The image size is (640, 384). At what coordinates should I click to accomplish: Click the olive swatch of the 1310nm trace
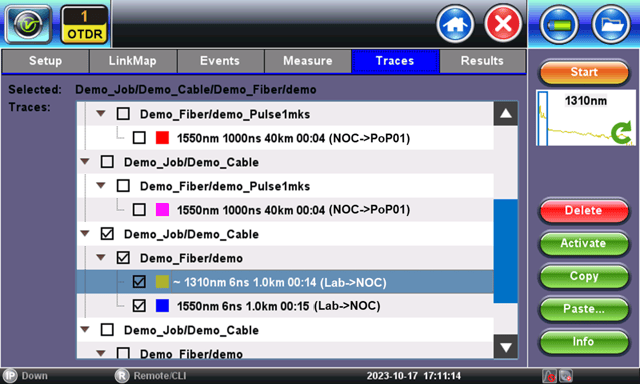click(162, 282)
